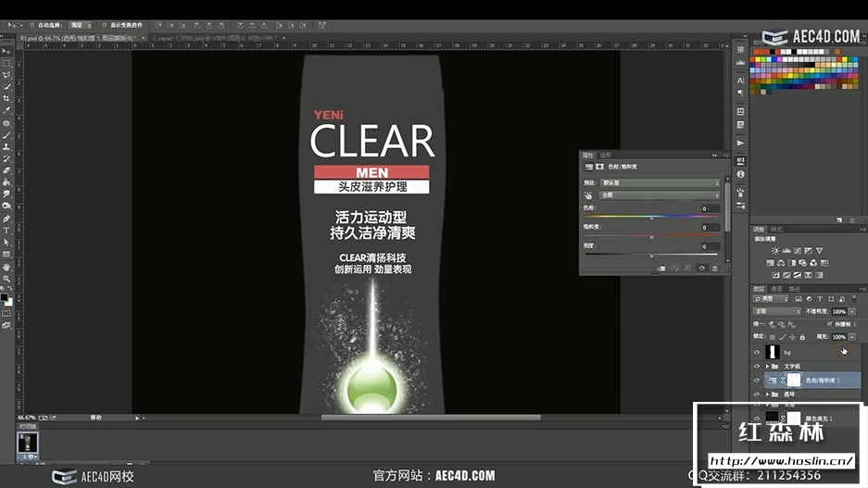Filter layers by type (T) icon
Image resolution: width=868 pixels, height=488 pixels.
[x=820, y=299]
